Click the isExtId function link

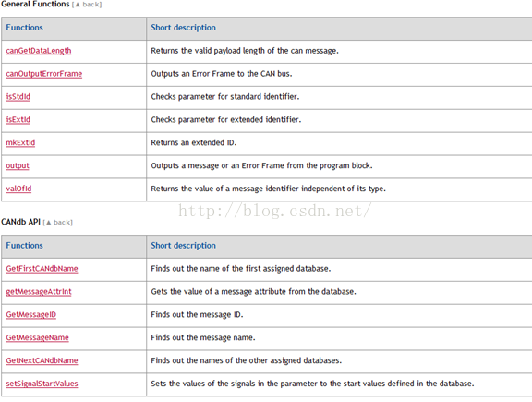18,119
